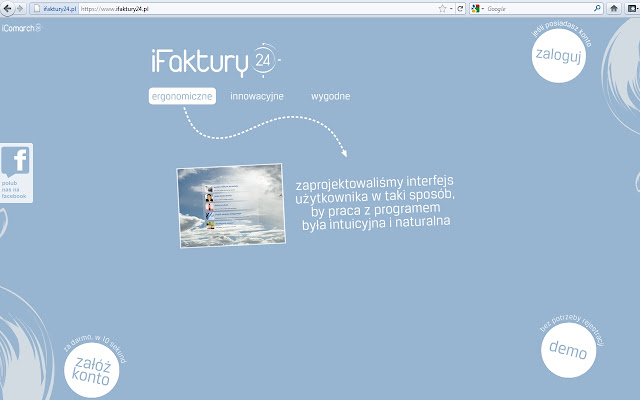This screenshot has width=640, height=400.
Task: Open site identity ifaktury24.pl badge
Action: tap(54, 9)
